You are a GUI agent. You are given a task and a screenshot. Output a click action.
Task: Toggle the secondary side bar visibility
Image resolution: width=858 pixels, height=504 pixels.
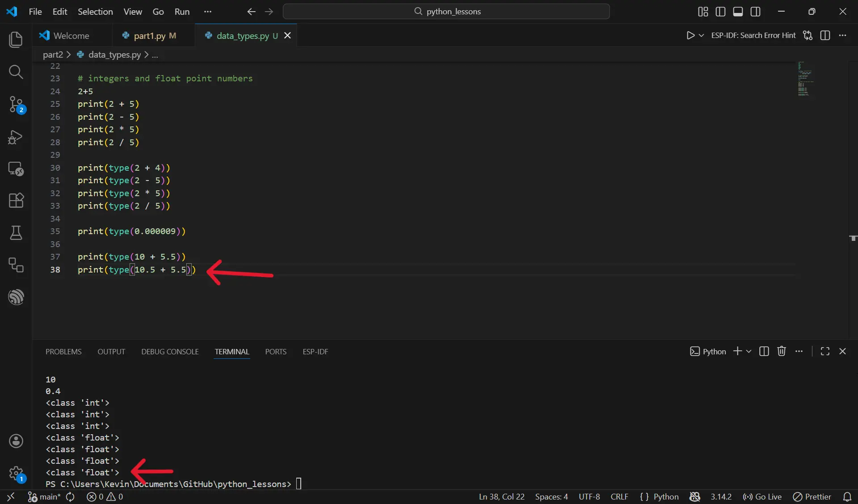[x=756, y=12]
